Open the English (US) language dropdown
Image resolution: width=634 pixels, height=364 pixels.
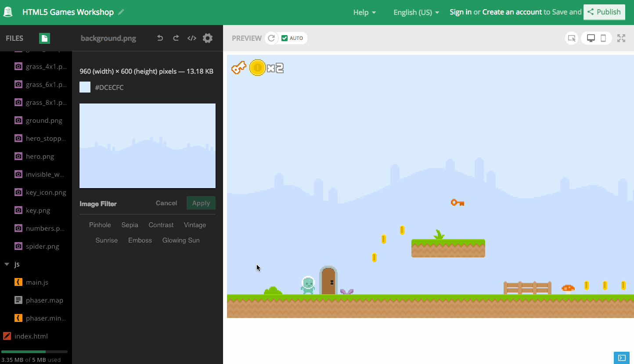pos(416,12)
